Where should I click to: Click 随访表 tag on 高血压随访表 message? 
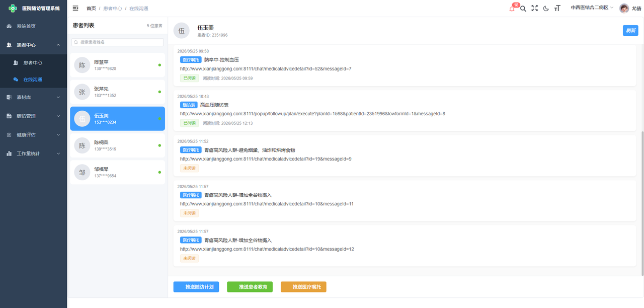point(189,105)
